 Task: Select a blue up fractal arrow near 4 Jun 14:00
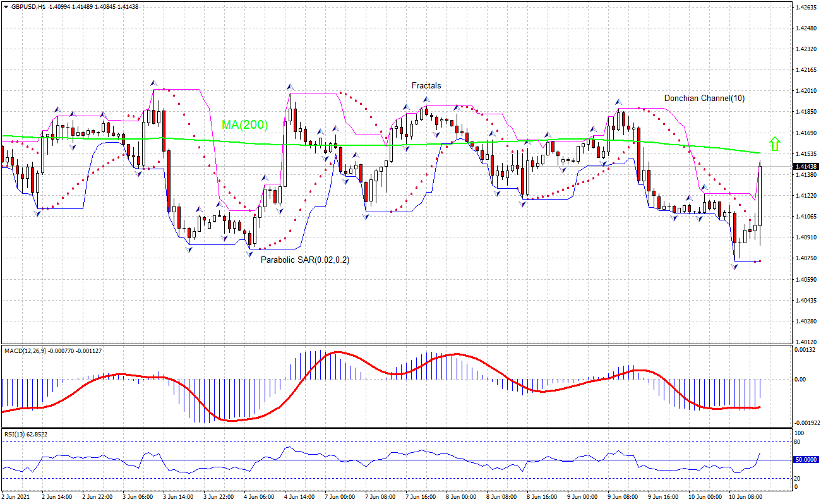tap(291, 87)
